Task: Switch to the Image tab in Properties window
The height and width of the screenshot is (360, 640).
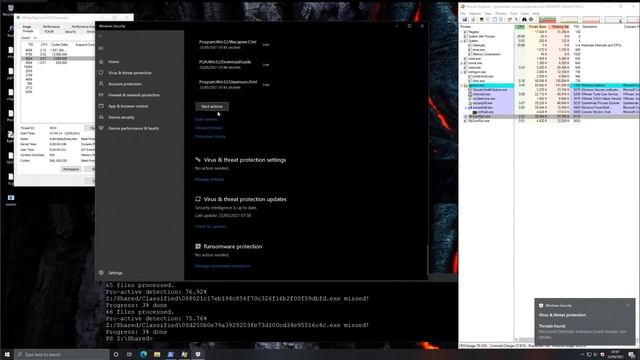Action: point(27,27)
